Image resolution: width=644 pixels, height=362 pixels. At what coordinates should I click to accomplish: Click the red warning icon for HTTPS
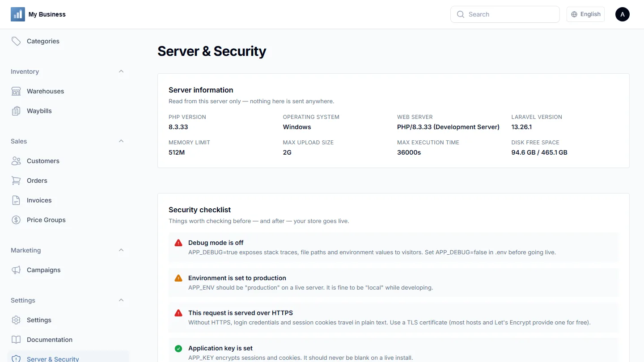[178, 313]
